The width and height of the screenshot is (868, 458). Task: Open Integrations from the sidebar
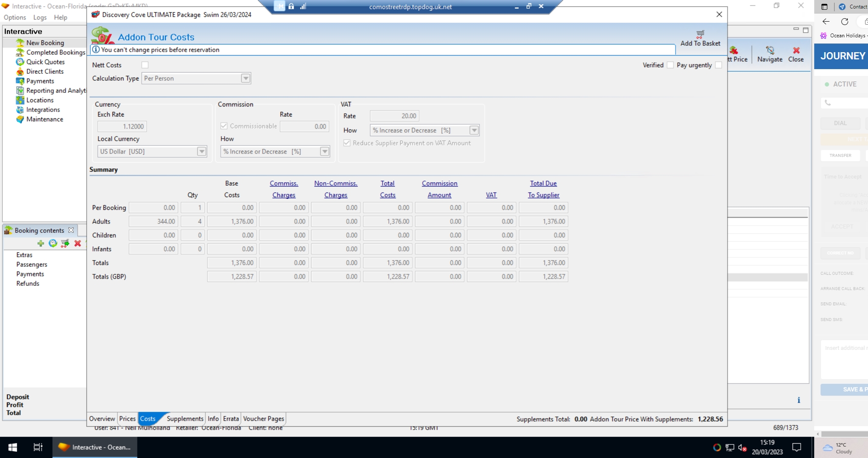[x=43, y=110]
